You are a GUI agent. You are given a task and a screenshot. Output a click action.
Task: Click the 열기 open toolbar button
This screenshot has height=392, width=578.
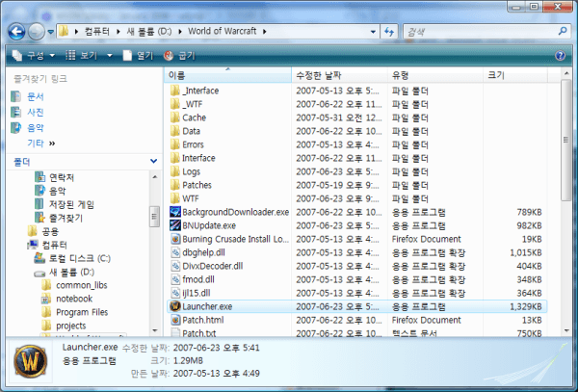pyautogui.click(x=138, y=56)
